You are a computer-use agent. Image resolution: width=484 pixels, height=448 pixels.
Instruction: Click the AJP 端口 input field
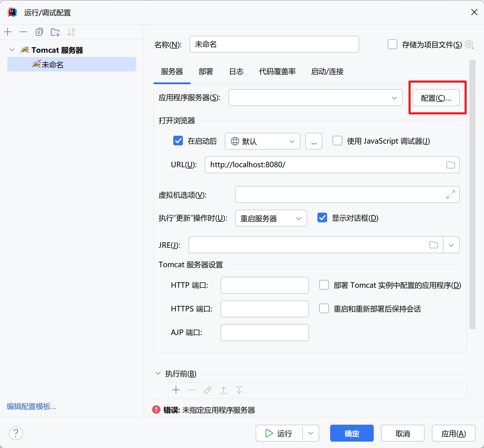tap(265, 333)
